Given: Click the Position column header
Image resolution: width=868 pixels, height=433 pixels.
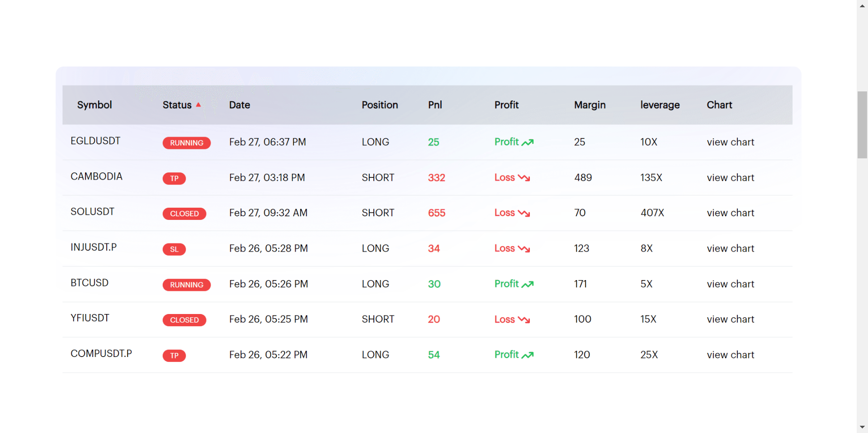Looking at the screenshot, I should tap(380, 105).
